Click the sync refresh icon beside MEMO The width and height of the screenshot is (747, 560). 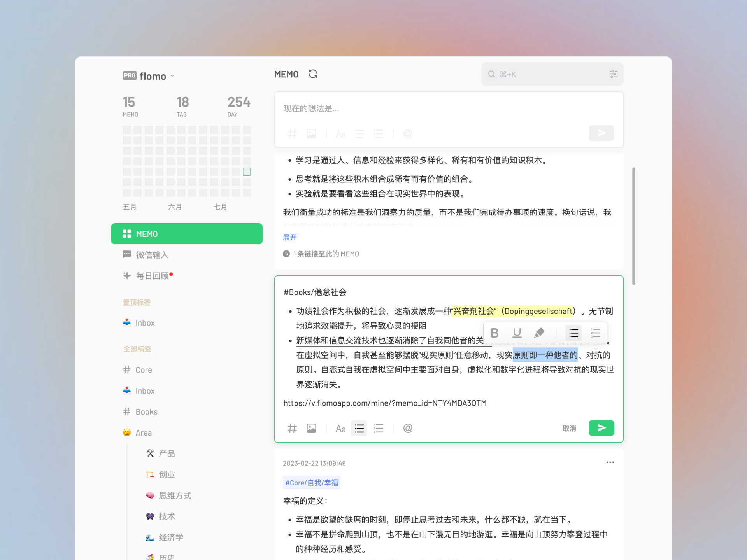(313, 74)
